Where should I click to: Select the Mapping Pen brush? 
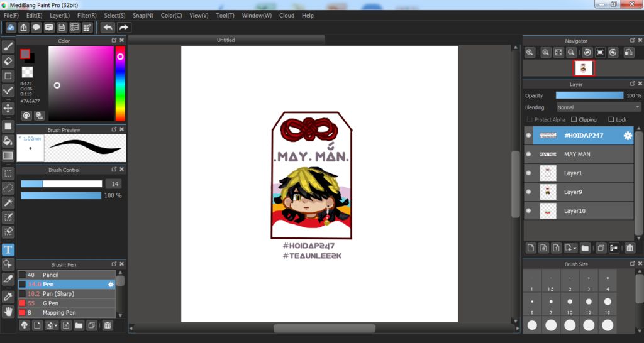coord(67,313)
